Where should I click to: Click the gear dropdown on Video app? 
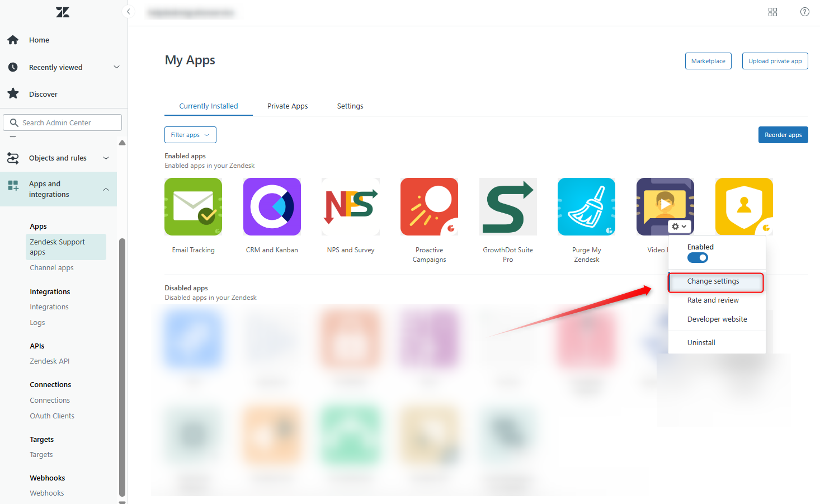click(679, 227)
